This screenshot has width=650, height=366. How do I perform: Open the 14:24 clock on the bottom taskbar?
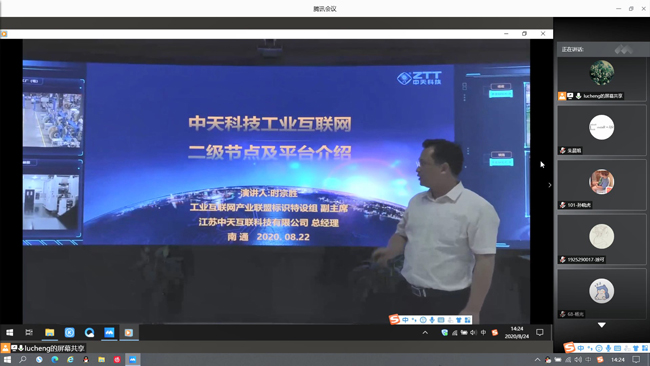[618, 359]
